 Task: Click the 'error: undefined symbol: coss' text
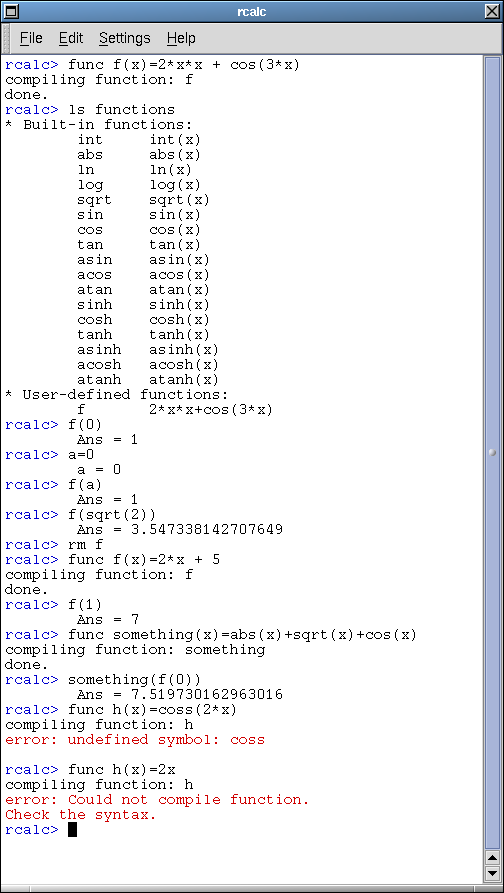coord(135,740)
